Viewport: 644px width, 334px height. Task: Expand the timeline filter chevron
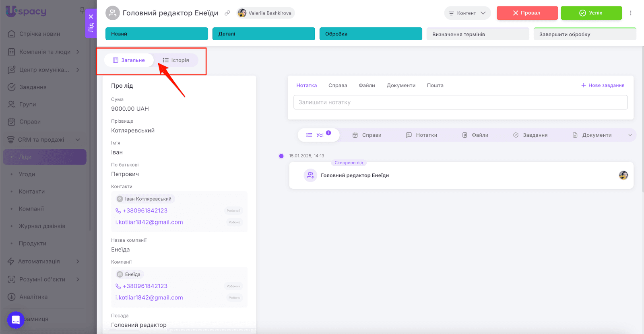click(630, 135)
